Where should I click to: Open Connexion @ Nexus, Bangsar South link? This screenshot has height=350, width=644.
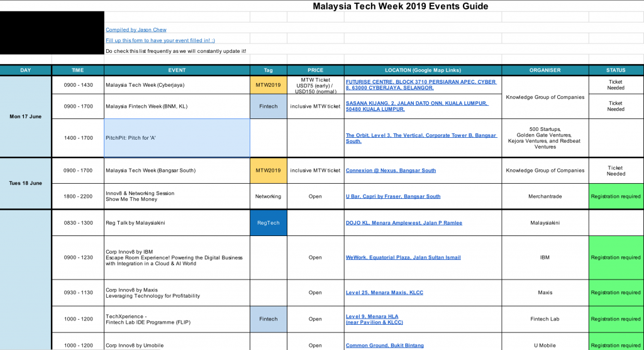[x=391, y=170]
